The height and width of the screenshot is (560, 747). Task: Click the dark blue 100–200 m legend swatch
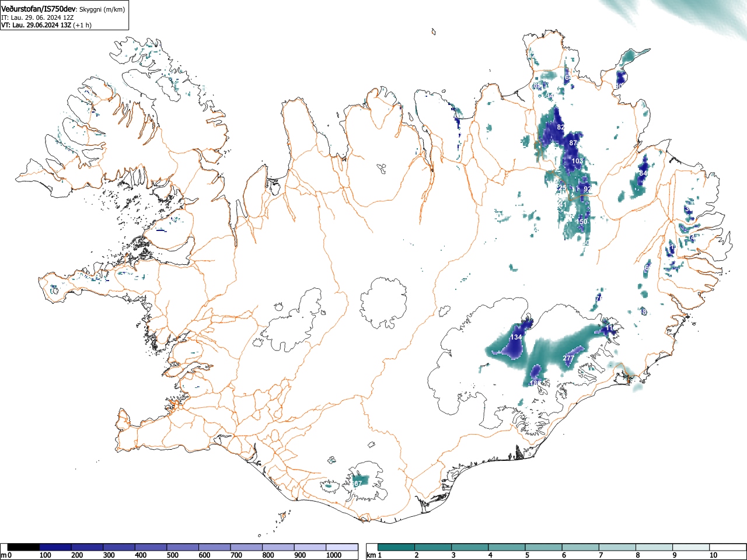point(55,547)
